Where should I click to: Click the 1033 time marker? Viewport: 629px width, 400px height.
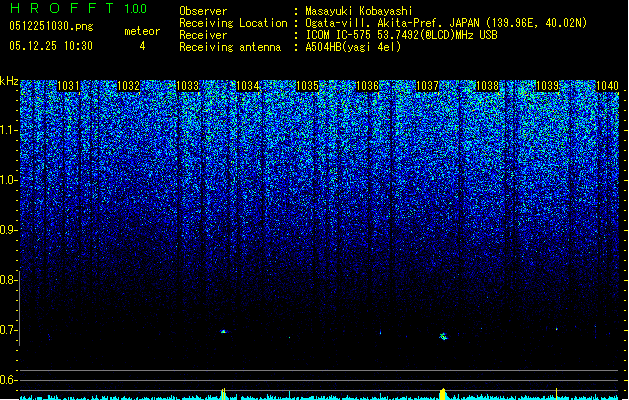[188, 86]
